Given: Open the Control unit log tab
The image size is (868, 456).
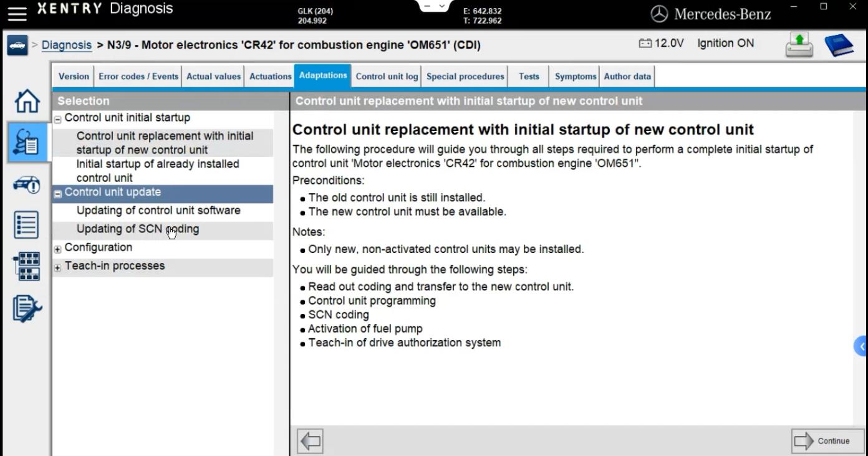Looking at the screenshot, I should 387,77.
